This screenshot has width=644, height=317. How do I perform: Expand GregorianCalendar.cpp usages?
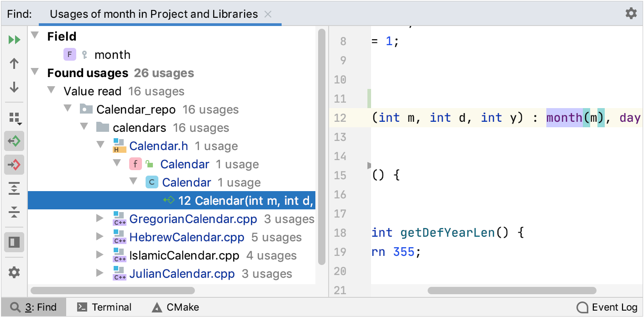tap(100, 219)
